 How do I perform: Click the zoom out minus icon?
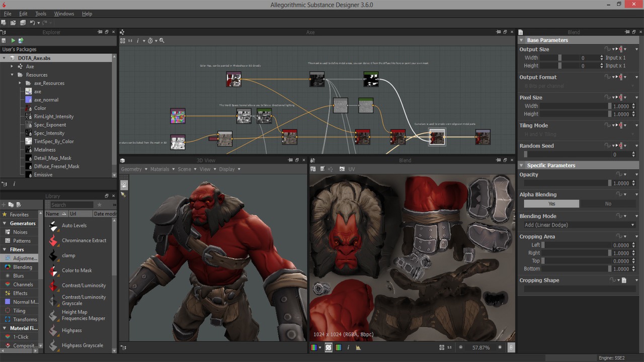pos(462,347)
